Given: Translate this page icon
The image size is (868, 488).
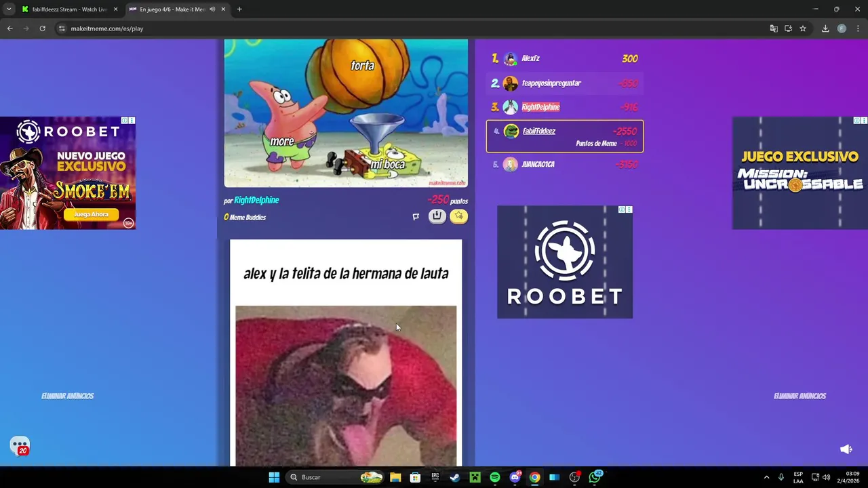Looking at the screenshot, I should tap(774, 28).
